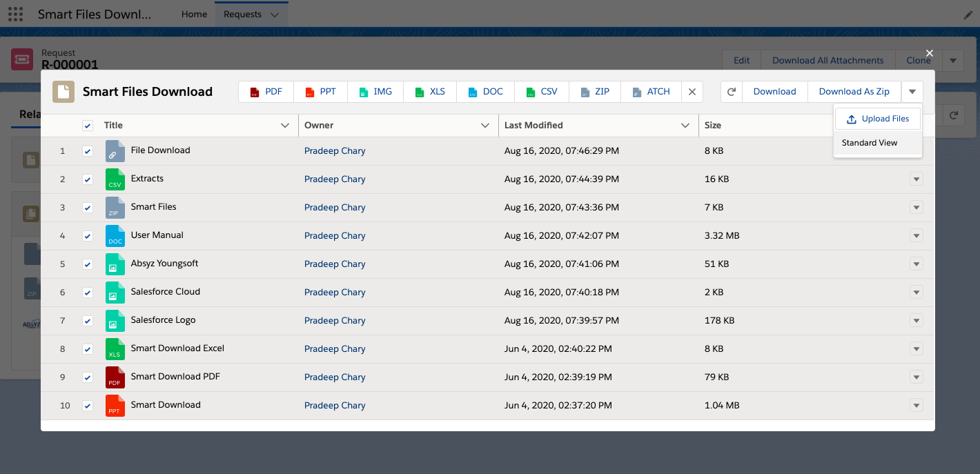Open the Title column sort dropdown

[284, 125]
